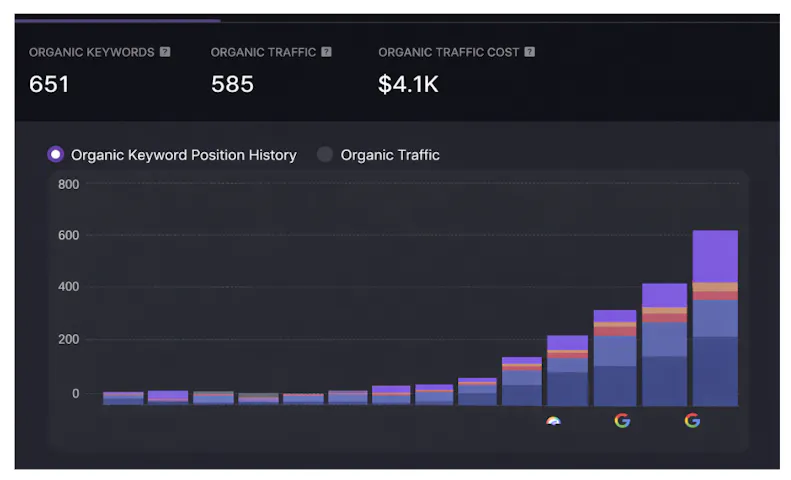Viewport: 791px width, 480px height.
Task: Click the ORGANIC KEYWORDS heading label
Action: coord(91,52)
